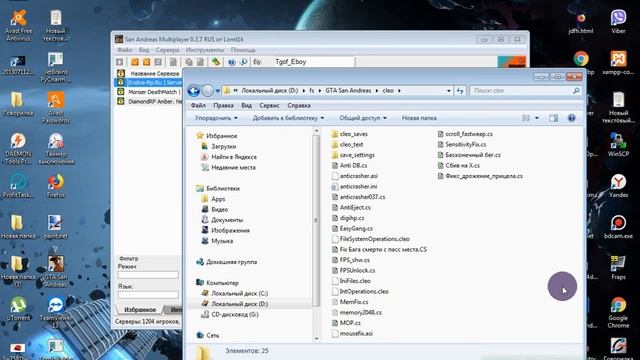Select the Yandex browser desktop icon
Image resolution: width=640 pixels, height=360 pixels.
[x=618, y=186]
